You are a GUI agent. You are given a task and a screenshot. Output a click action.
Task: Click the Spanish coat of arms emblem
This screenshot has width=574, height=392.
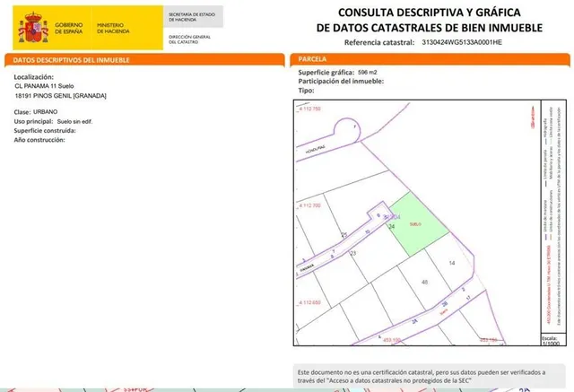(33, 28)
